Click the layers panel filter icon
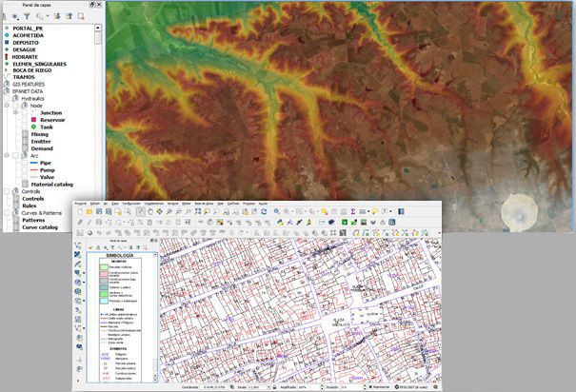 click(x=26, y=16)
